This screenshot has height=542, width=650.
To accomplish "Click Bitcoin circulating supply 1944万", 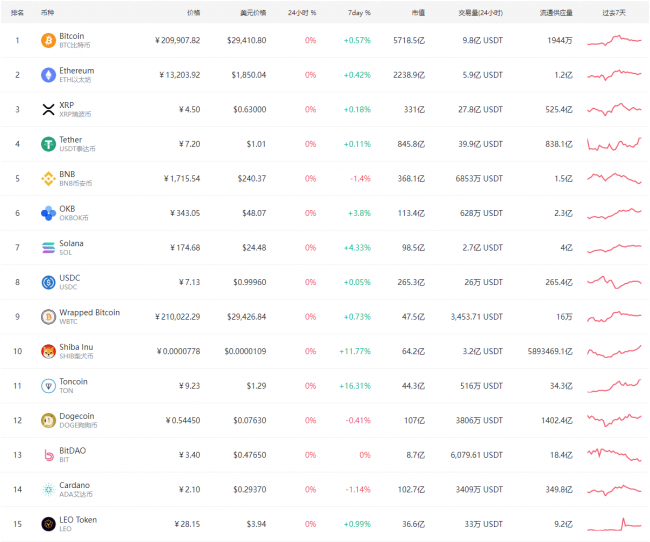I will click(x=560, y=40).
